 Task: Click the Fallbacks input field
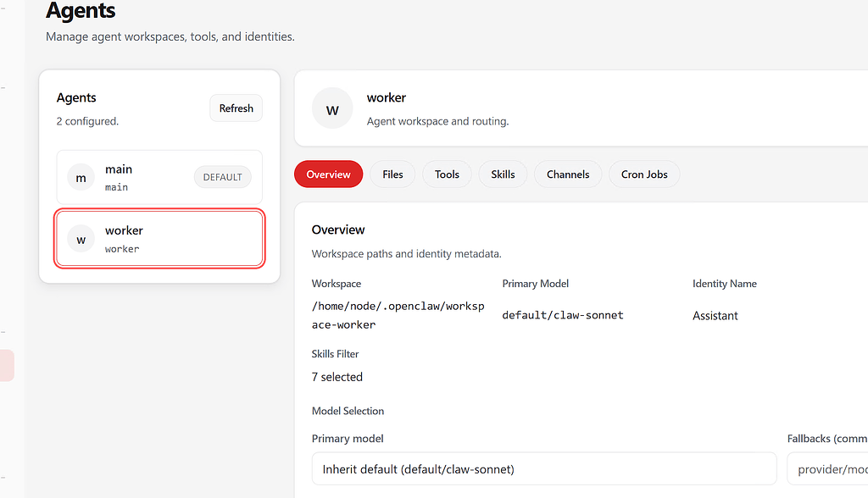pos(827,469)
